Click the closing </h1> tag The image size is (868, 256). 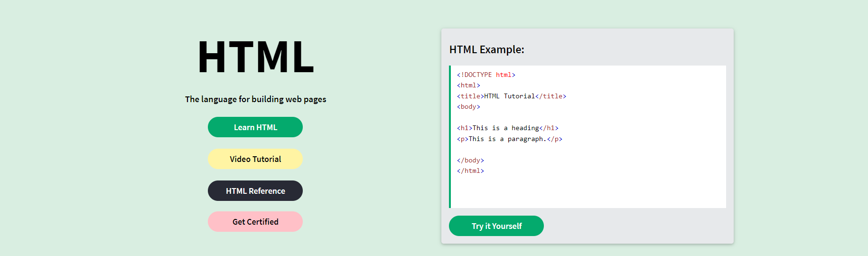[549, 128]
